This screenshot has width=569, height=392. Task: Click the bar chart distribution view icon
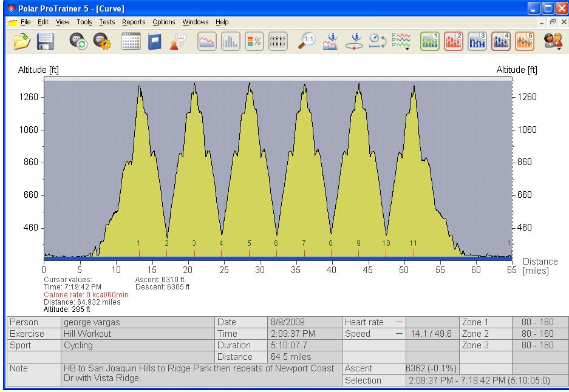click(x=230, y=41)
